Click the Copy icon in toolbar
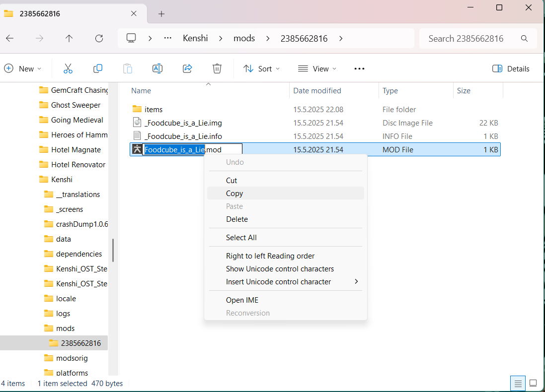The height and width of the screenshot is (392, 545). click(x=98, y=69)
